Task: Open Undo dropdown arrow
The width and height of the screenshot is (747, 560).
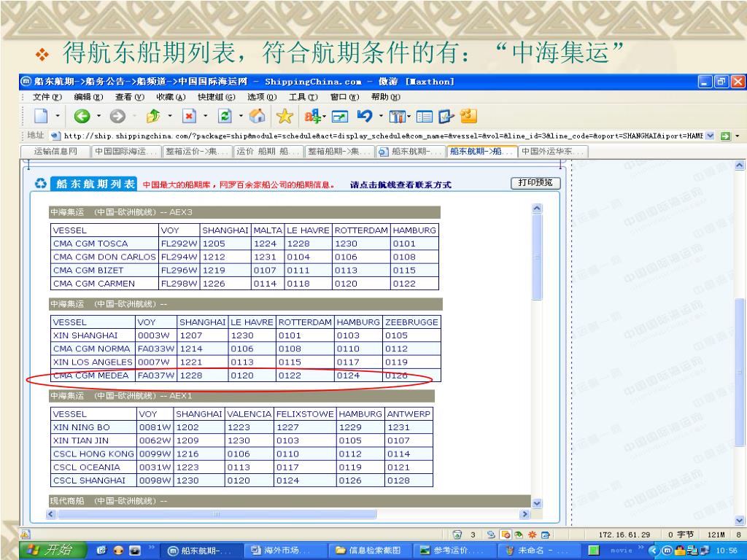Action: pyautogui.click(x=381, y=116)
